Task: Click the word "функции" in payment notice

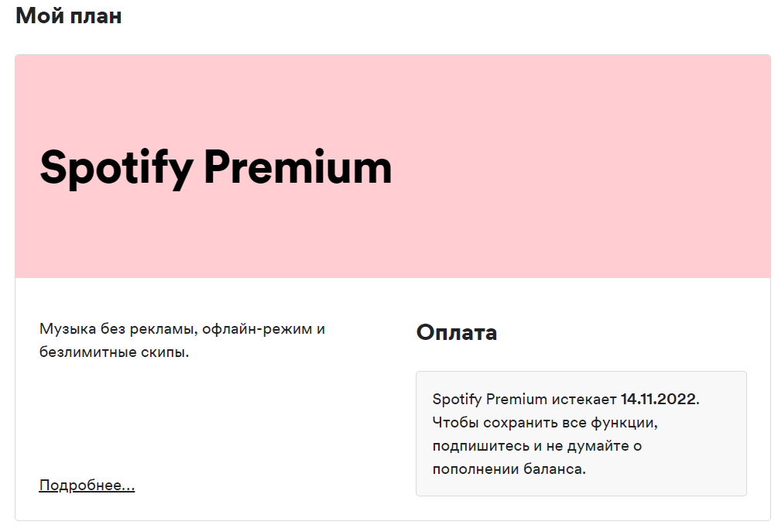Action: 631,423
